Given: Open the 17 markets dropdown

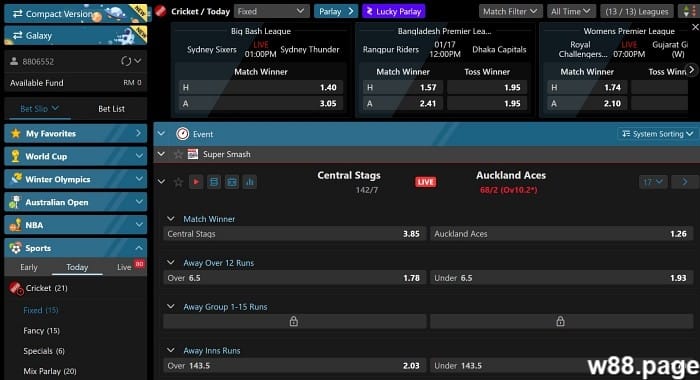Looking at the screenshot, I should click(653, 182).
